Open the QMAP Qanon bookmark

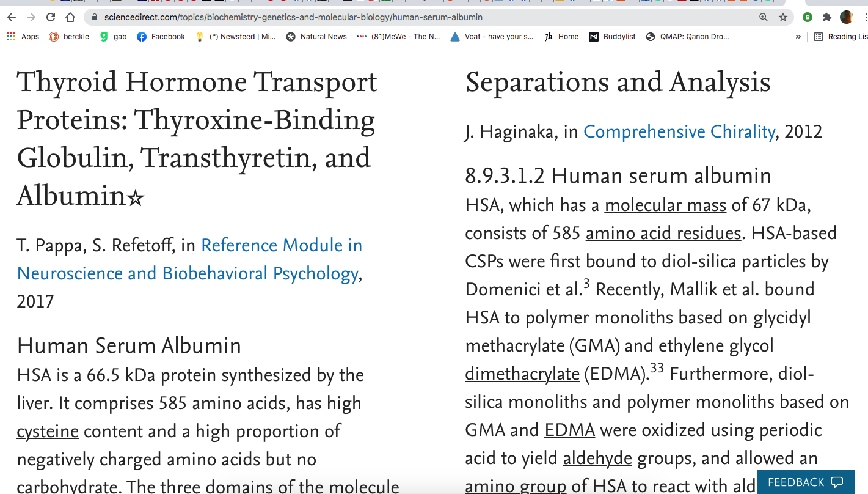pyautogui.click(x=688, y=37)
